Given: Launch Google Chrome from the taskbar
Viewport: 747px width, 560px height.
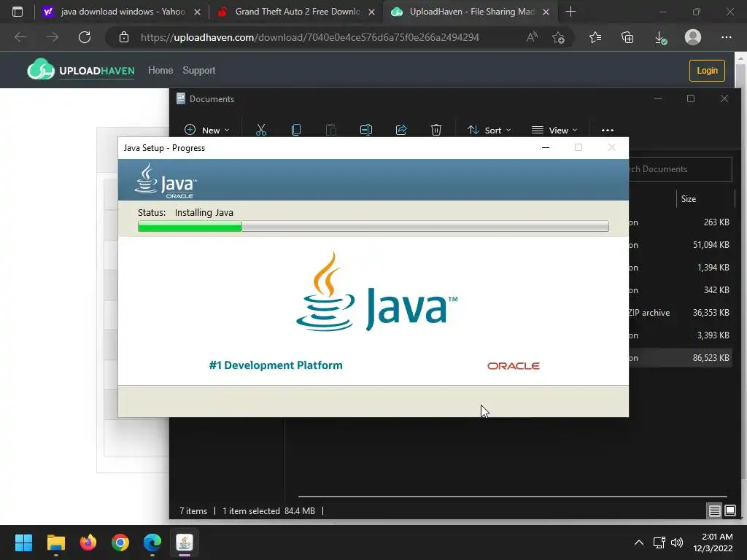Looking at the screenshot, I should pos(120,542).
